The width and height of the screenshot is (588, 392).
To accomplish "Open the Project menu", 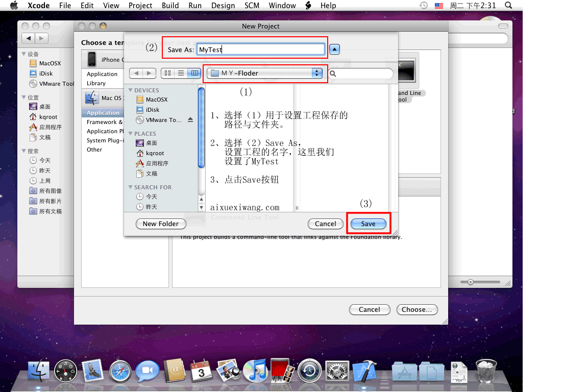I will (x=140, y=5).
